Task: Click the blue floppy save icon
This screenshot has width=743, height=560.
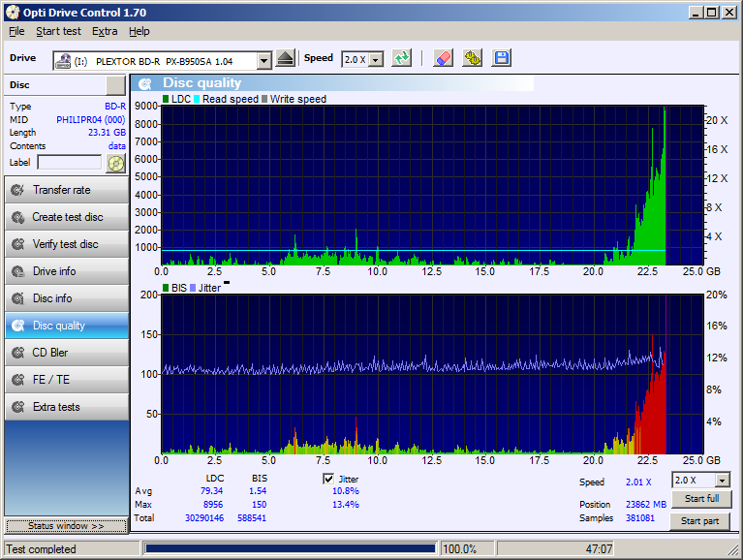Action: tap(502, 58)
